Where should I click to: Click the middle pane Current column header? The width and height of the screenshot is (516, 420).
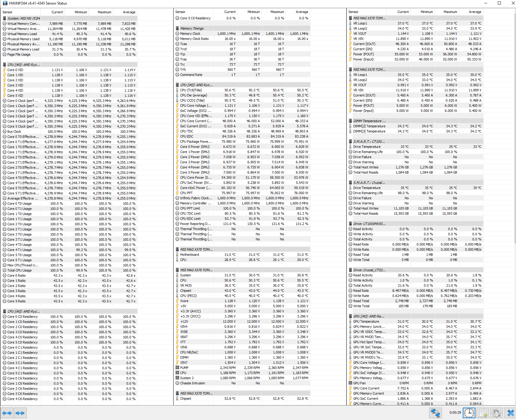(225, 12)
